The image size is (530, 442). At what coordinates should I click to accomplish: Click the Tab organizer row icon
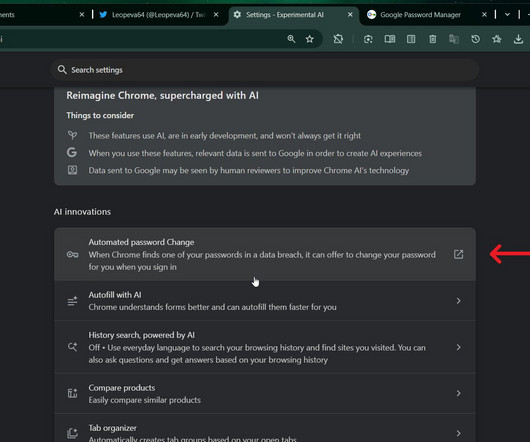tap(72, 433)
